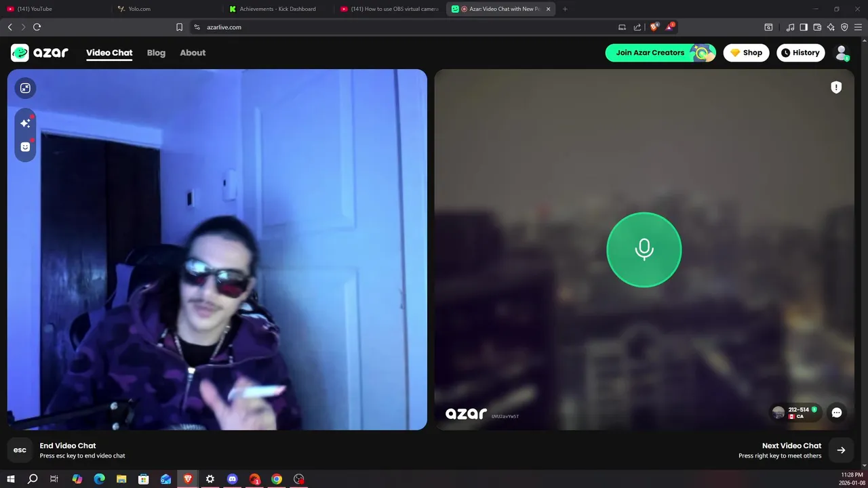868x488 pixels.
Task: Bookmark this page
Action: [x=179, y=27]
